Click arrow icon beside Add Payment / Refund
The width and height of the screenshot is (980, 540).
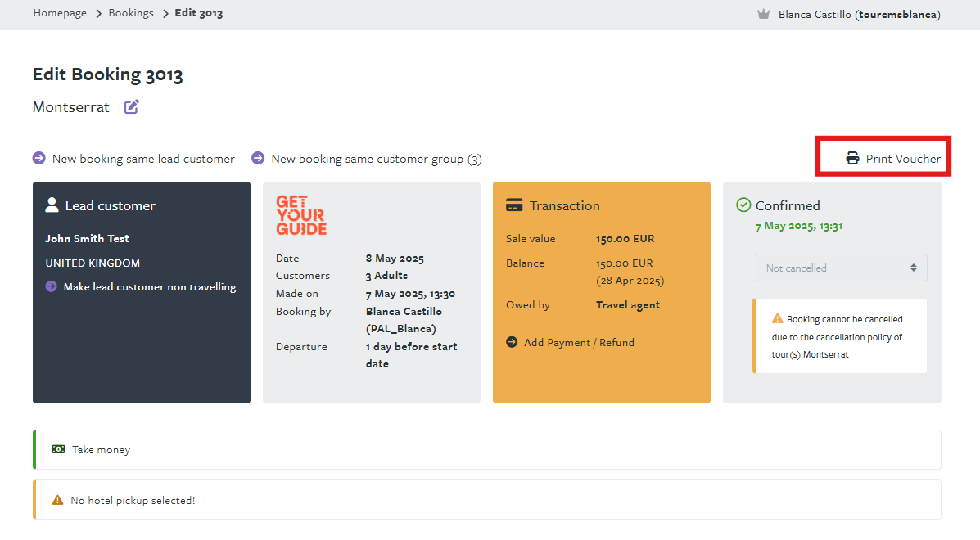pyautogui.click(x=511, y=342)
